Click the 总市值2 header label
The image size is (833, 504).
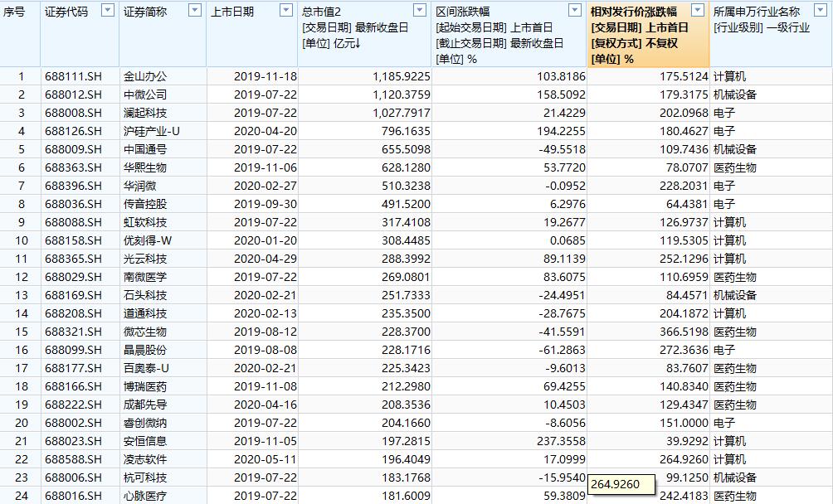[321, 12]
